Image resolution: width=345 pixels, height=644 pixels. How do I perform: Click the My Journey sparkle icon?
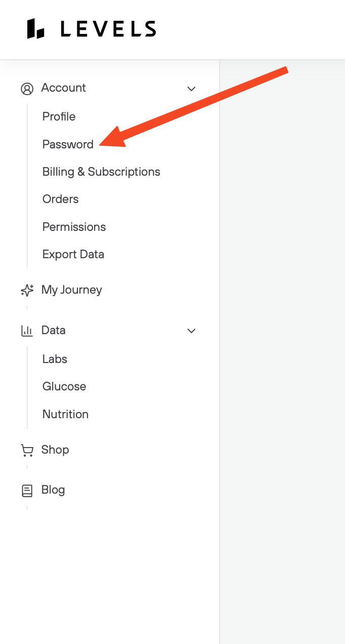point(27,290)
